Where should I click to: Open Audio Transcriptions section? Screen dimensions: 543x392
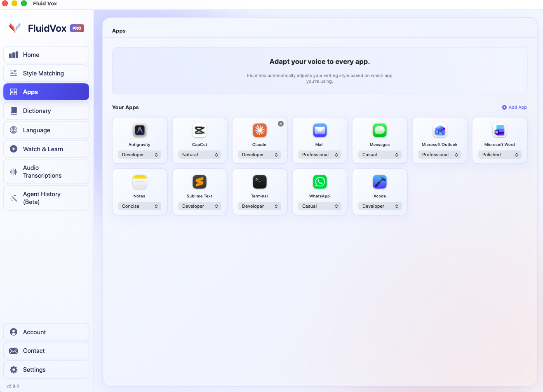(x=46, y=171)
